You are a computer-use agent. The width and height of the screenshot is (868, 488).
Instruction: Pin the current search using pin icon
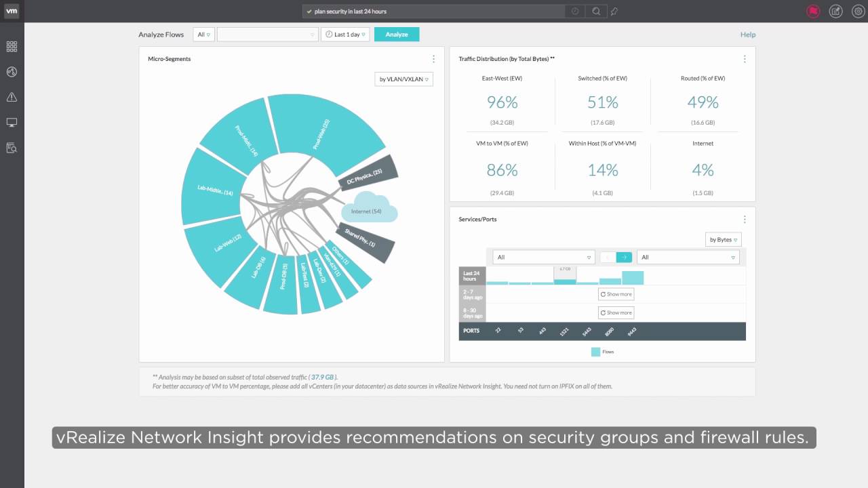click(x=614, y=11)
